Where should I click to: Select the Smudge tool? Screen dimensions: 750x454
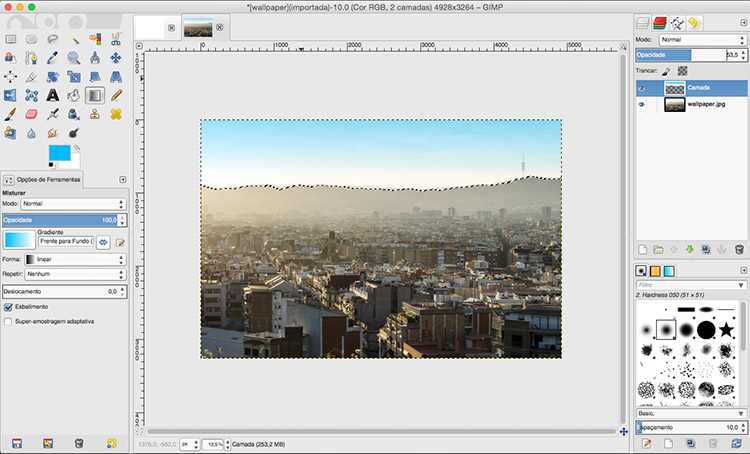click(x=53, y=133)
